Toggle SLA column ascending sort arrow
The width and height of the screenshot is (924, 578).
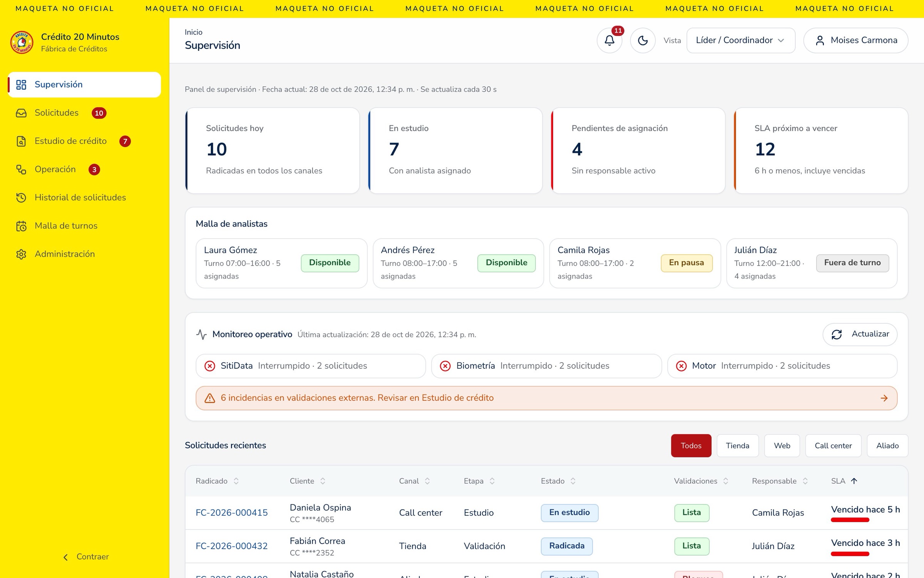pyautogui.click(x=854, y=481)
